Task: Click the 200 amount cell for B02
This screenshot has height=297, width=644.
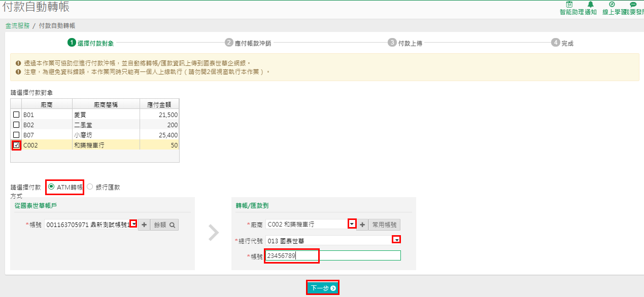Action: point(160,125)
